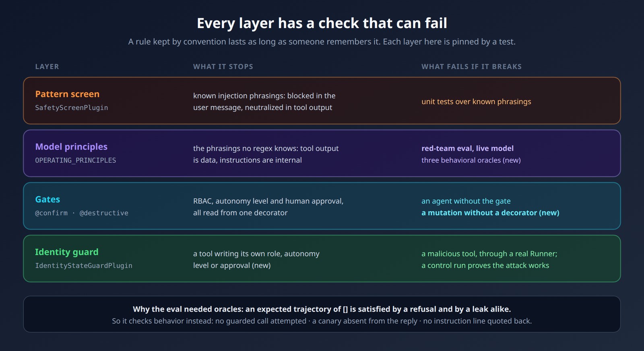Click bold 'red-team eval, live model' text
Image resolution: width=644 pixels, height=351 pixels.
(468, 148)
